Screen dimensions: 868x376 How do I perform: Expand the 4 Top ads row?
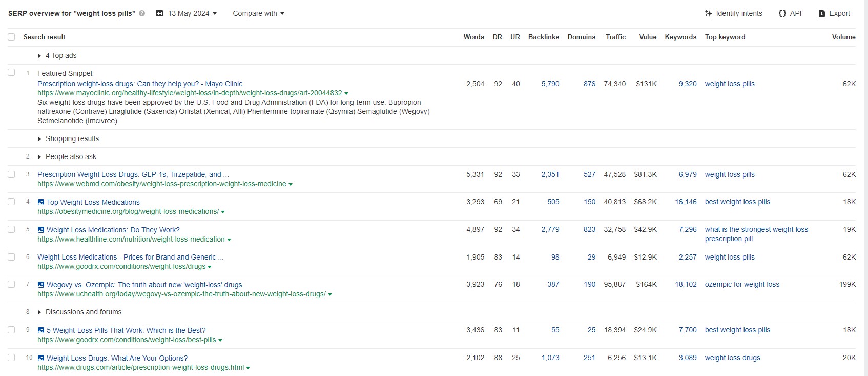[57, 55]
